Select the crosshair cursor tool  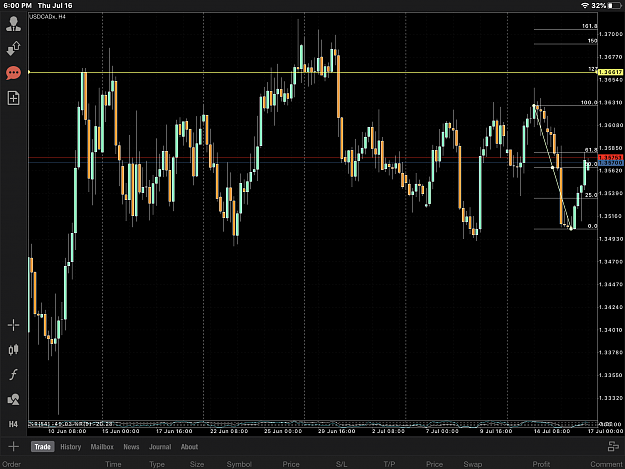tap(14, 325)
